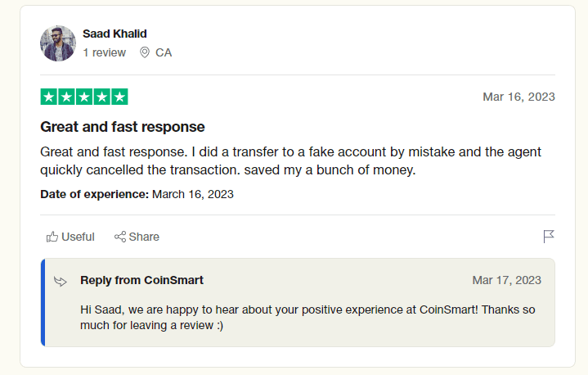Click the "Date of experience" line
The image size is (588, 375).
(x=137, y=194)
